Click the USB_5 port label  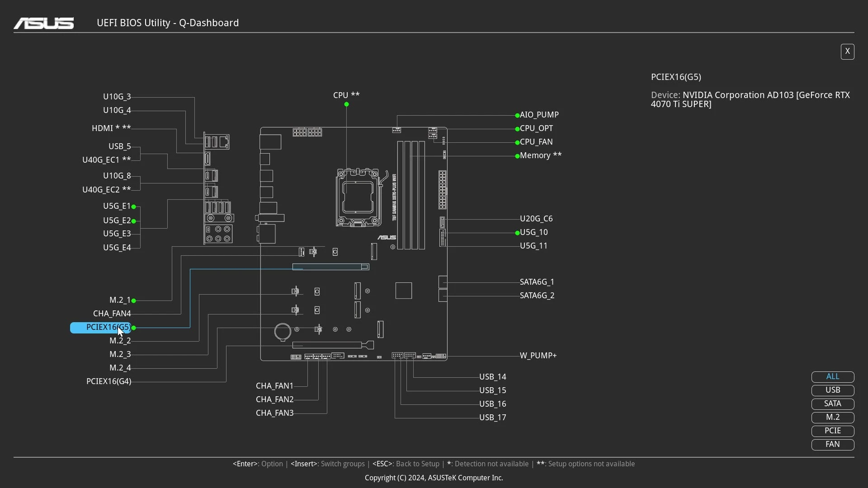[119, 146]
